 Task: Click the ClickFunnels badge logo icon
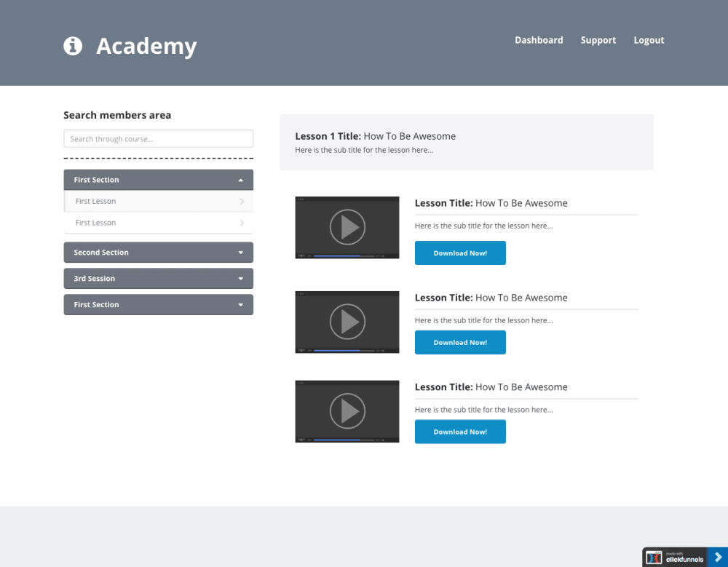click(x=654, y=558)
